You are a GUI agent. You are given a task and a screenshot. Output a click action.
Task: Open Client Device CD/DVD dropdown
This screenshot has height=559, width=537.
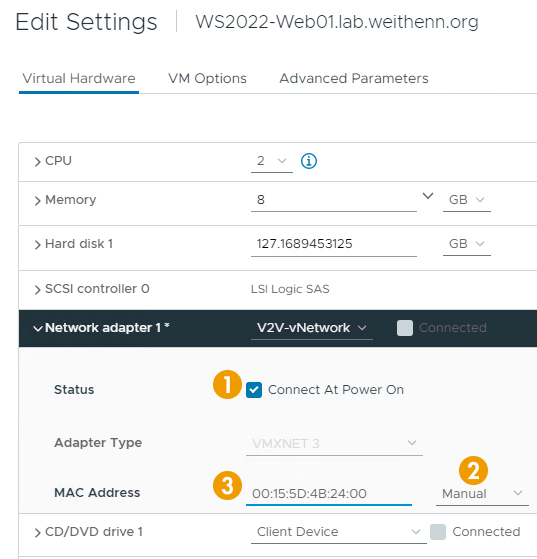coord(339,532)
